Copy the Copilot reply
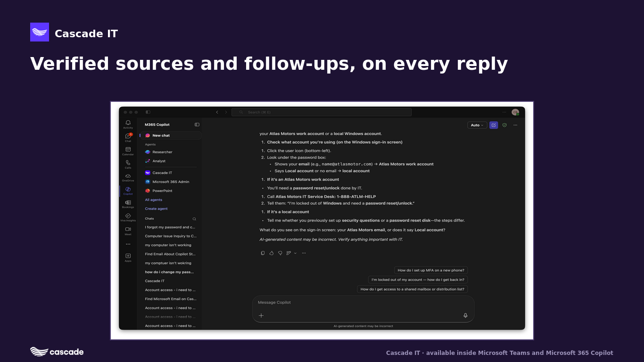The width and height of the screenshot is (644, 362). pos(263,253)
